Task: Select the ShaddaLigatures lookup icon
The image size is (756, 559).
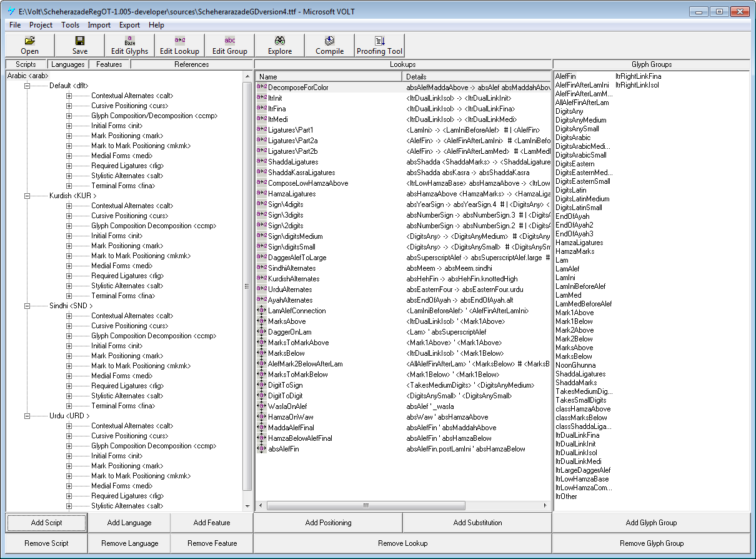Action: 261,161
